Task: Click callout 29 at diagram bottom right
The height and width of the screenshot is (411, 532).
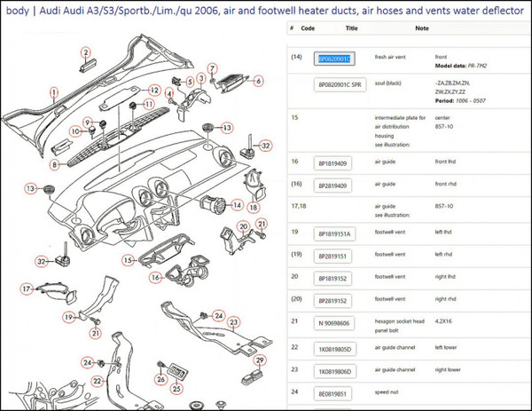Action: point(259,360)
